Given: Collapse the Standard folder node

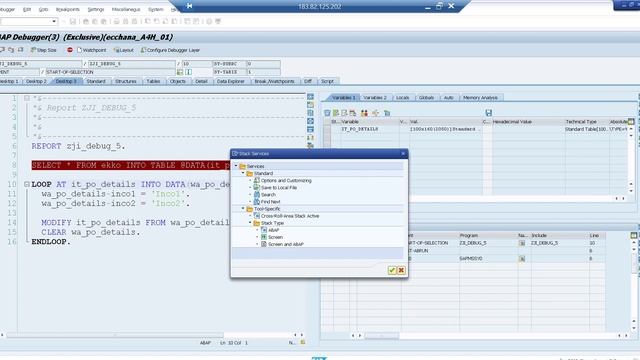Looking at the screenshot, I should click(243, 173).
